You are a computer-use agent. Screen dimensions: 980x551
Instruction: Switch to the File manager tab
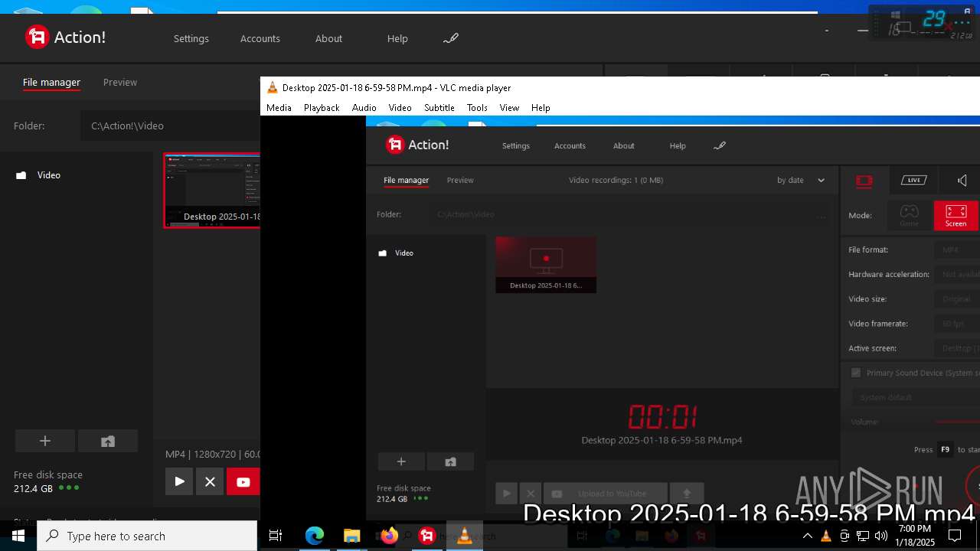pyautogui.click(x=51, y=82)
